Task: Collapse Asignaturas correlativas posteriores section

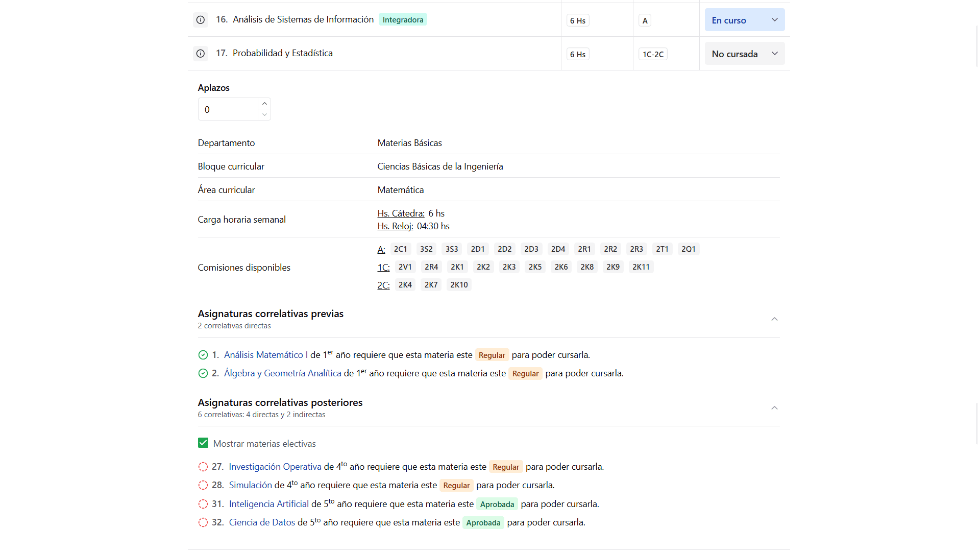Action: pos(774,408)
